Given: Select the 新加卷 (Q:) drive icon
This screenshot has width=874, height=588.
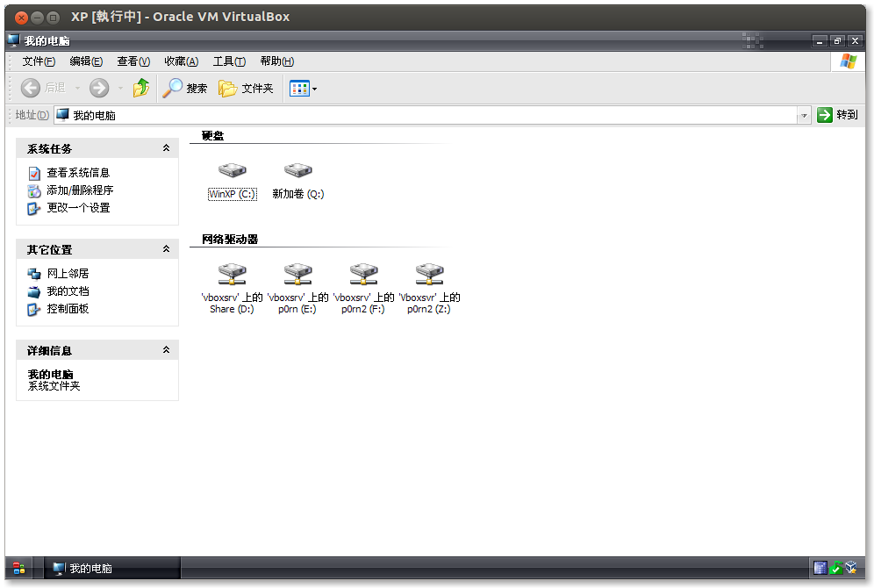Looking at the screenshot, I should click(x=297, y=170).
